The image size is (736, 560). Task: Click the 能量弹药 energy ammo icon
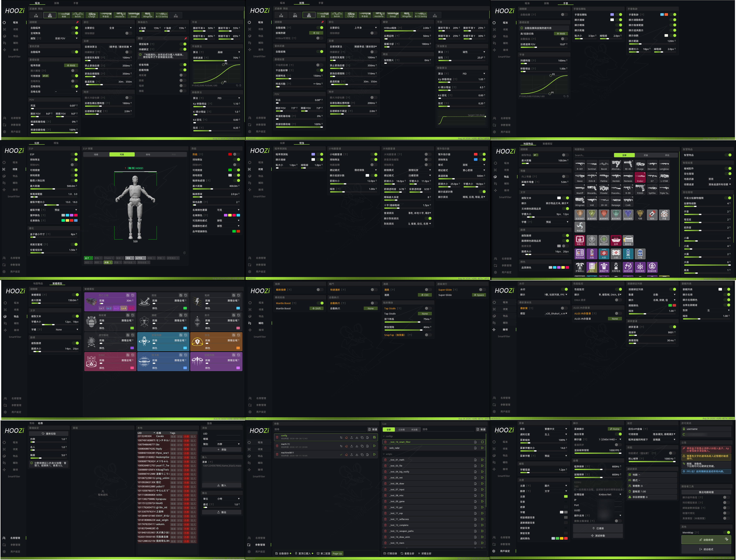point(592,215)
